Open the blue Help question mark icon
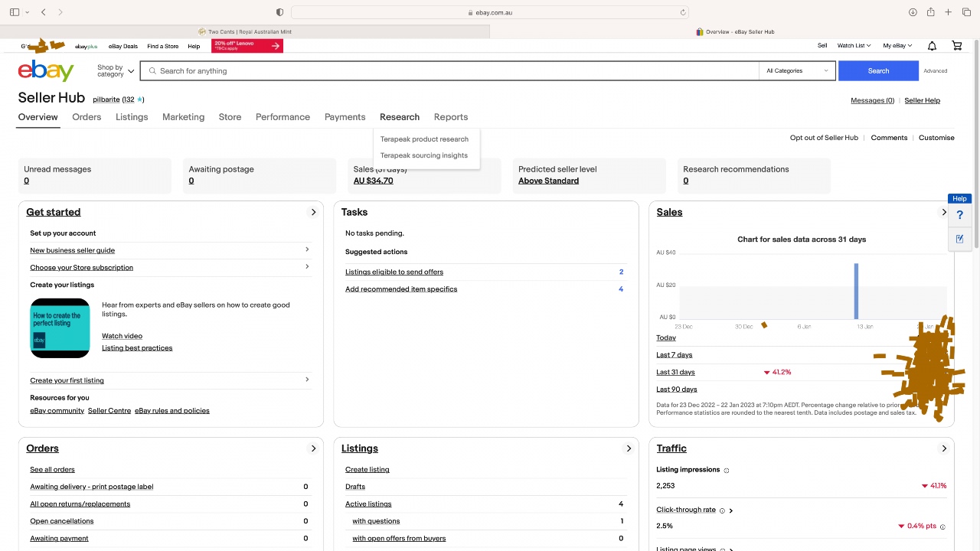 (959, 215)
